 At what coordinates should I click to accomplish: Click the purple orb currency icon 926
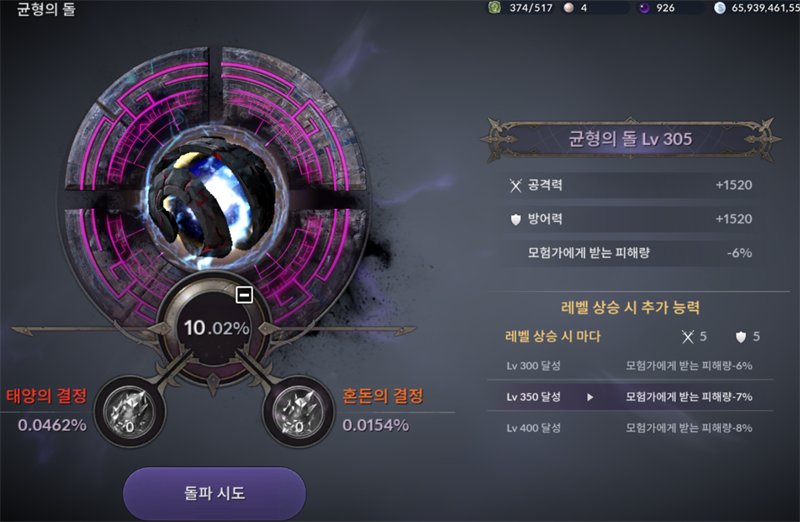644,8
